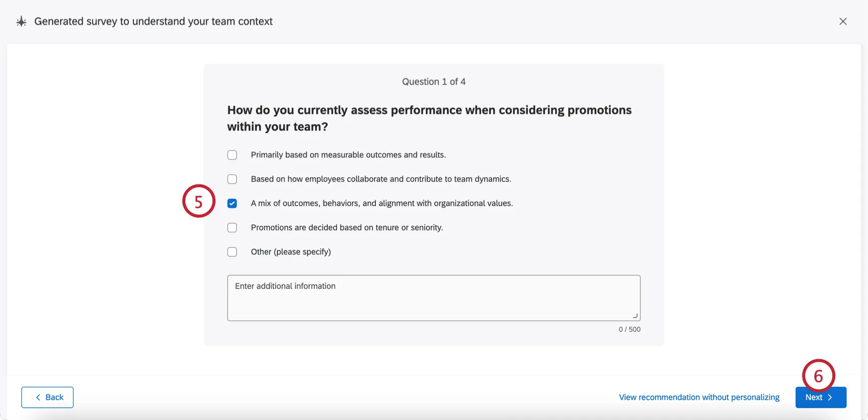Click the right chevron inside the Next button
Screen dimensions: 868x420
pyautogui.click(x=831, y=397)
